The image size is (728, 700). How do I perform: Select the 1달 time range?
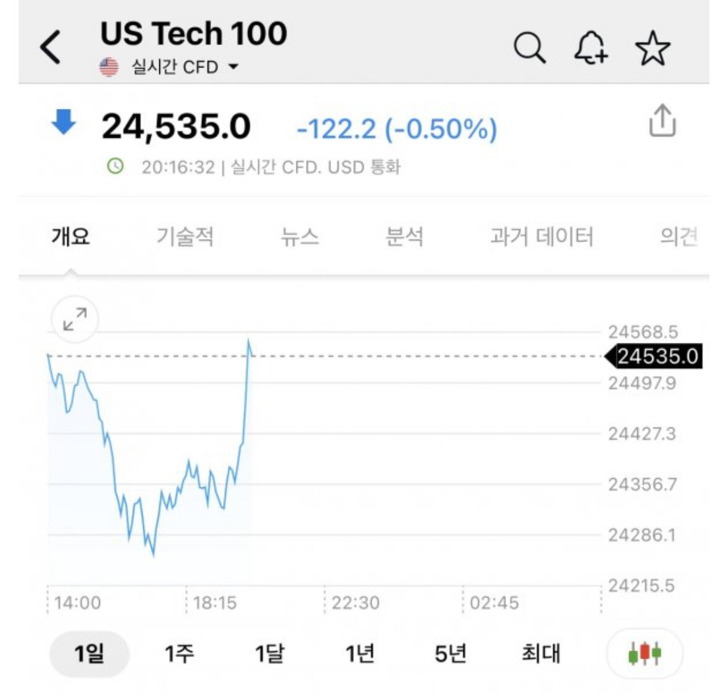point(270,653)
